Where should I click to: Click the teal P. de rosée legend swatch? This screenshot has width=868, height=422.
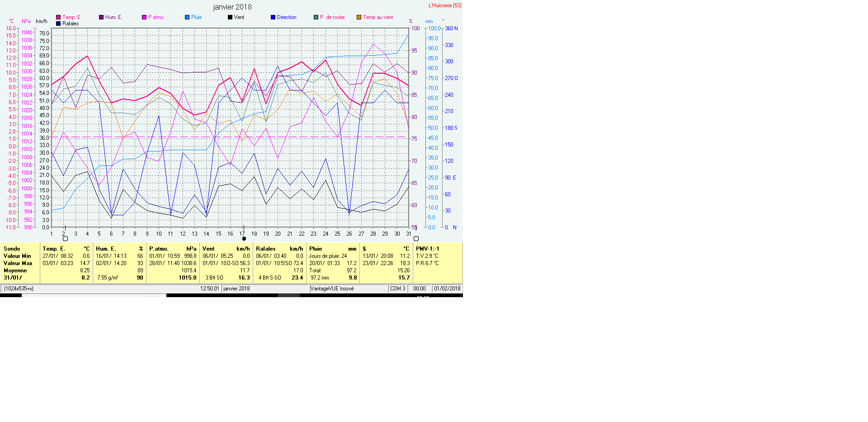(x=316, y=17)
